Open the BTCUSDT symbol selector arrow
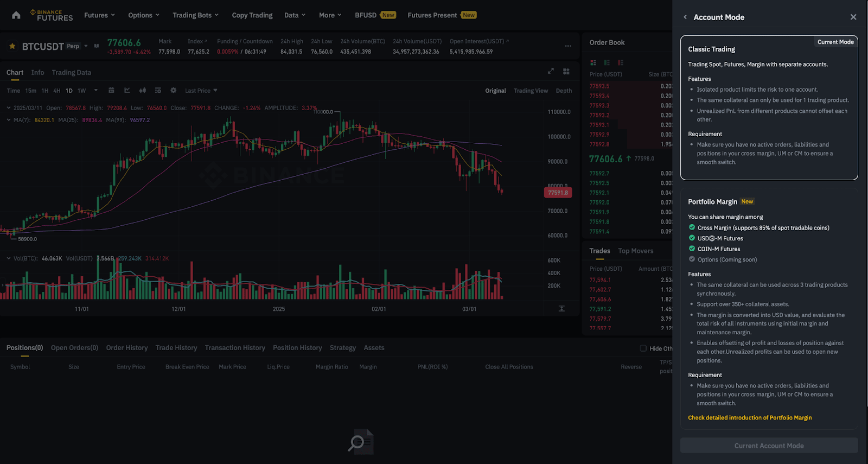This screenshot has height=464, width=868. [86, 46]
